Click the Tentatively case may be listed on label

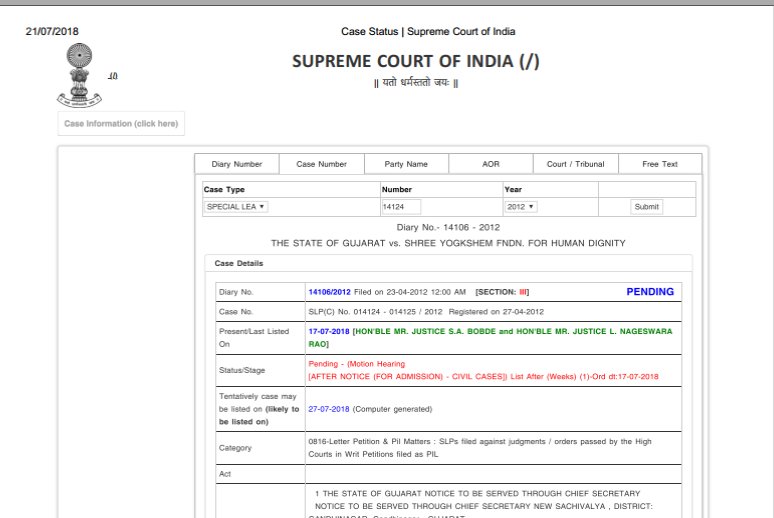click(x=259, y=409)
